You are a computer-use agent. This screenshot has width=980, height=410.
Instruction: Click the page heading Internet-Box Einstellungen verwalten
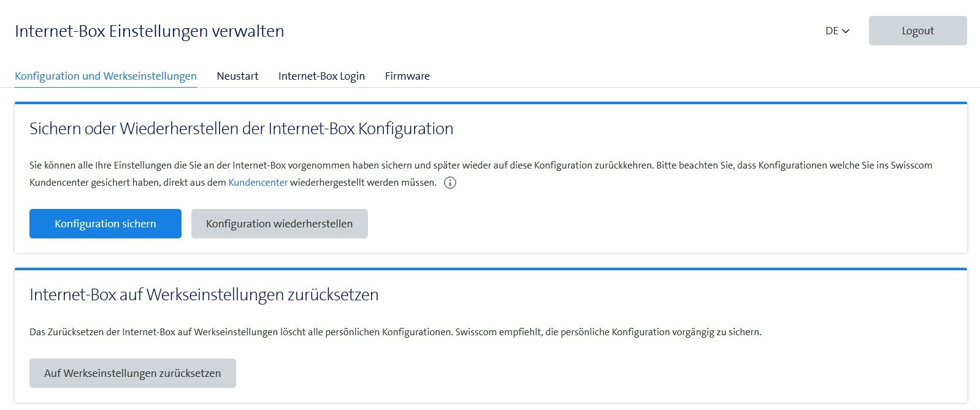[x=149, y=31]
